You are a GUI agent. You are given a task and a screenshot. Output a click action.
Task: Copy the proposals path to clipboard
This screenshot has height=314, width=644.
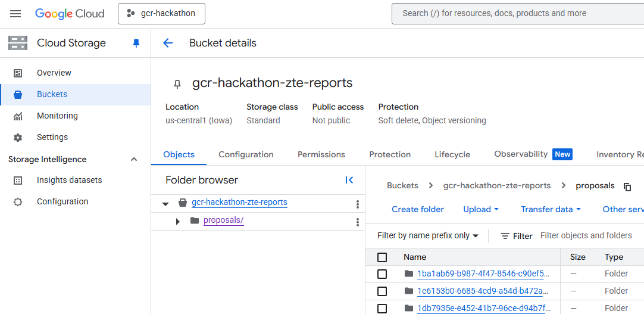coord(627,186)
